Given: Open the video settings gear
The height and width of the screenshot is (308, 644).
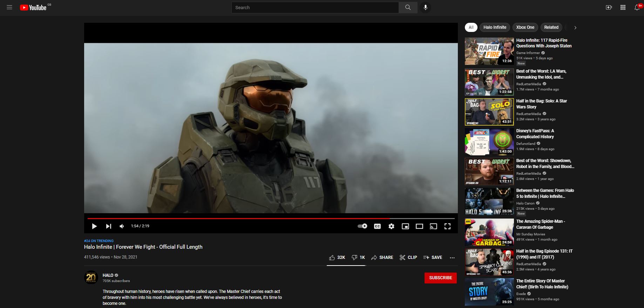Looking at the screenshot, I should [x=391, y=226].
